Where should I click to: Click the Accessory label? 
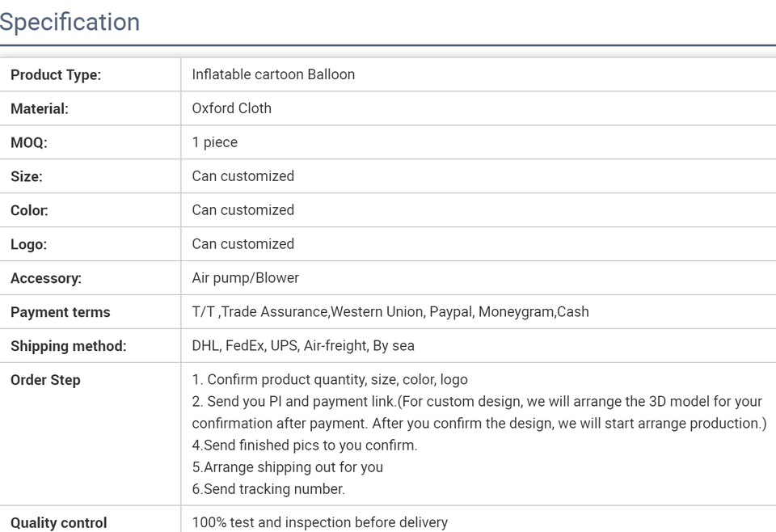(46, 279)
